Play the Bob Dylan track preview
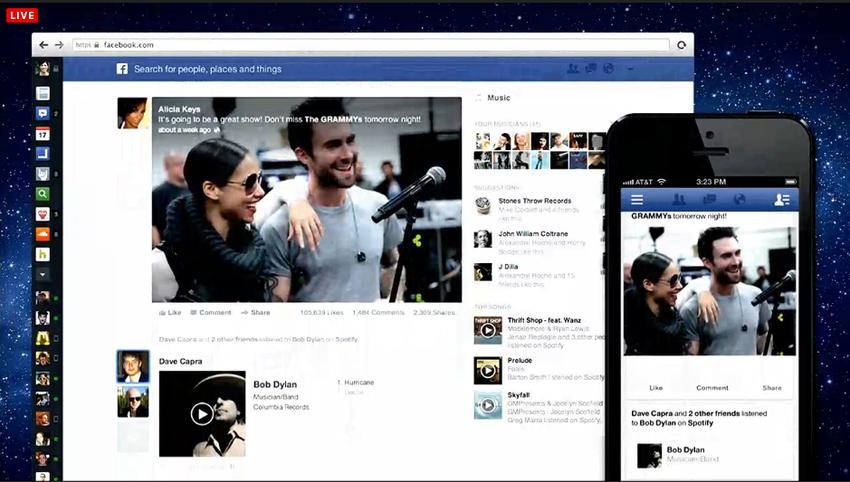 [x=202, y=413]
